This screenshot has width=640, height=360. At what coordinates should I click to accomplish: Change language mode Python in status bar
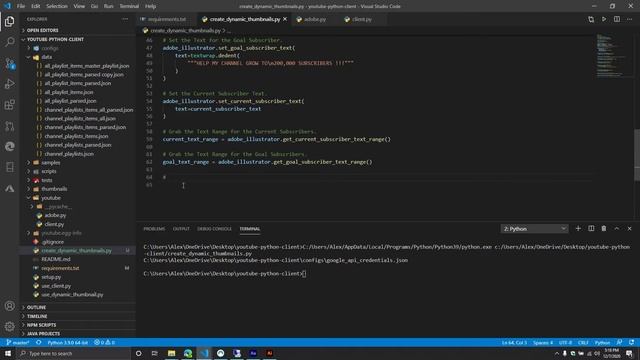click(602, 342)
